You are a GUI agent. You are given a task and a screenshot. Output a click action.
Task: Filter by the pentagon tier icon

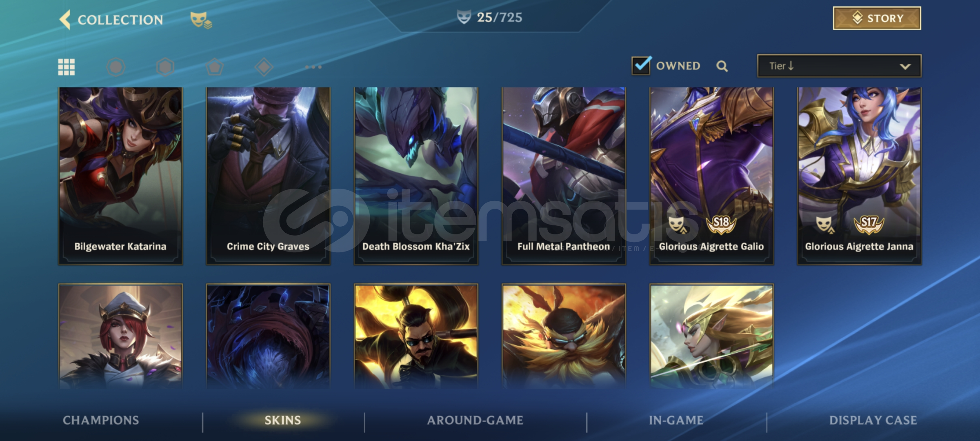tap(215, 67)
